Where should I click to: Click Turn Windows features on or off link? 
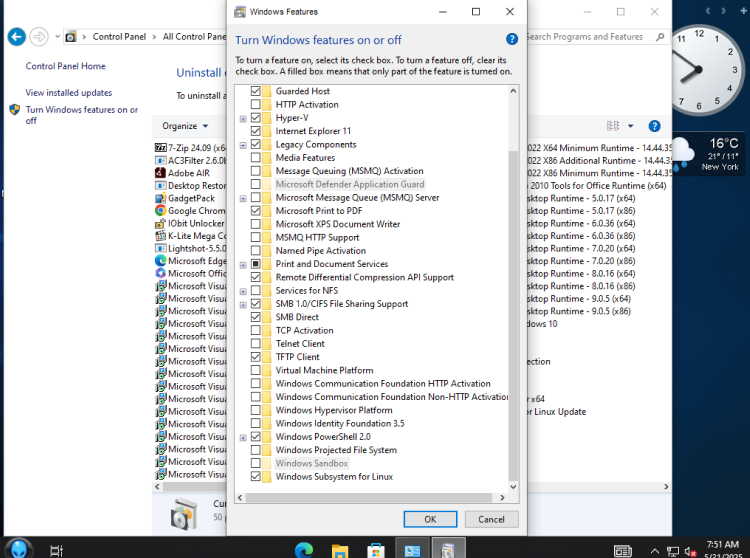point(82,115)
